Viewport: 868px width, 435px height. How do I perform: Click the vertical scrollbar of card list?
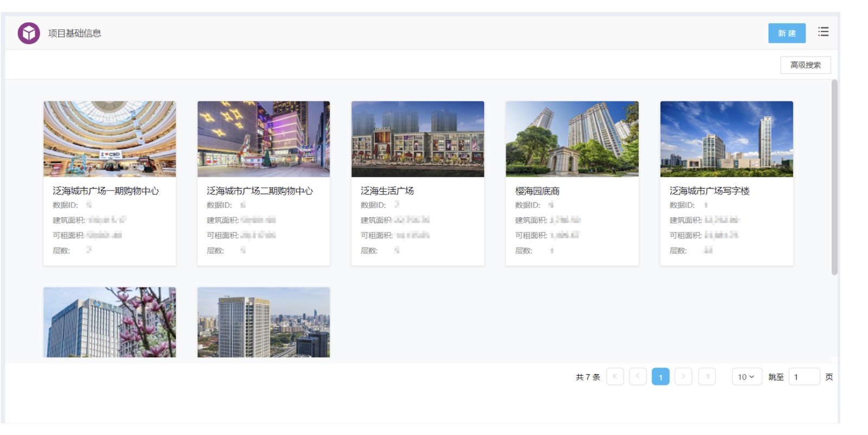834,178
